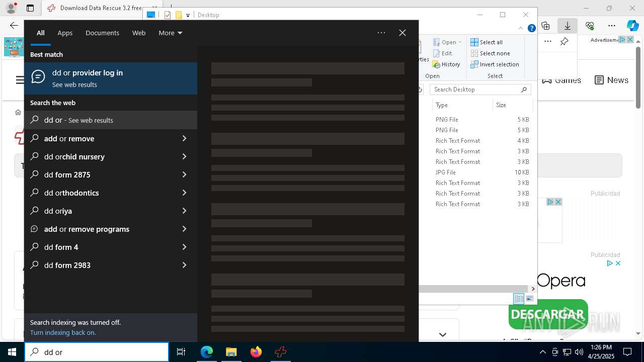Collapse the Explorer ribbon chevron

coord(521,28)
